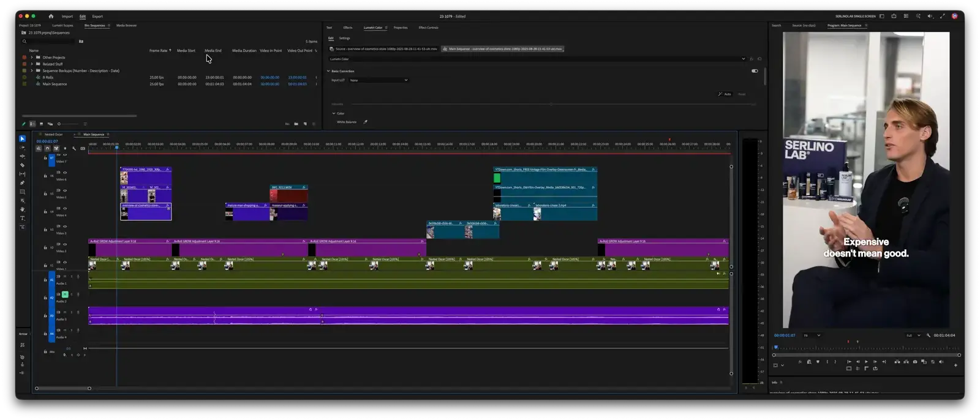Select the Track Select Forward tool
The image size is (980, 420).
tap(22, 148)
